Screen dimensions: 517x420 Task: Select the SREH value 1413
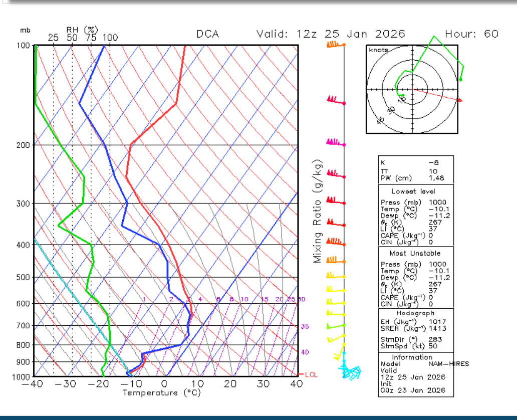tap(437, 329)
